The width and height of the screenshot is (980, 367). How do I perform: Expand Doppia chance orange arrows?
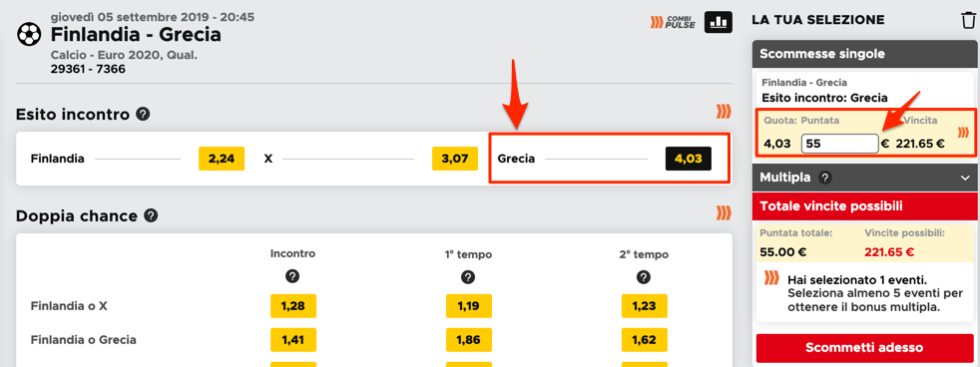coord(724,212)
